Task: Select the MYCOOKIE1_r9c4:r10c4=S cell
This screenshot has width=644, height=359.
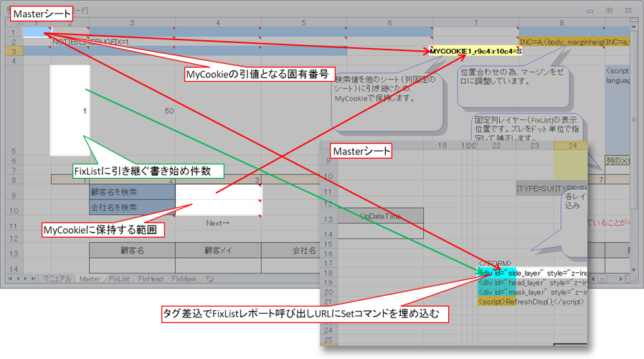Action: pos(475,51)
